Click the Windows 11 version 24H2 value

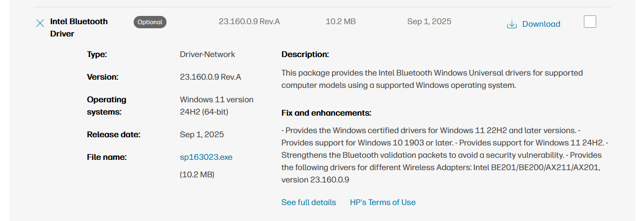click(216, 106)
